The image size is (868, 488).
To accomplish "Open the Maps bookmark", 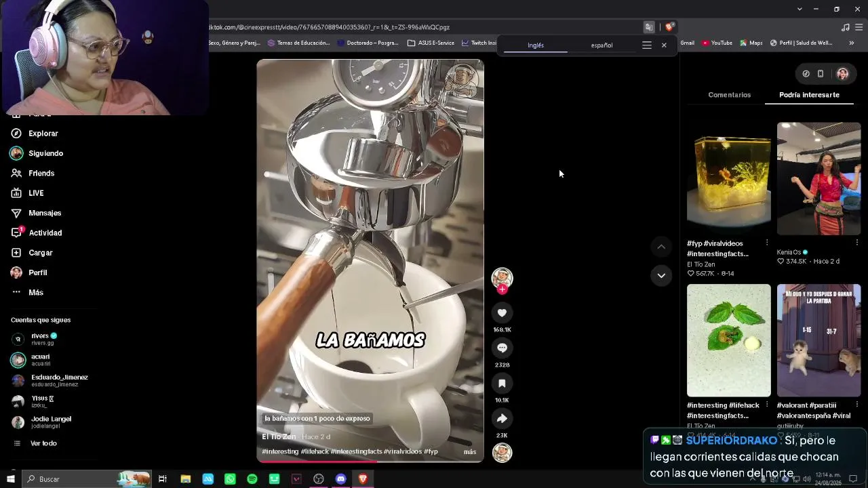I will [751, 43].
